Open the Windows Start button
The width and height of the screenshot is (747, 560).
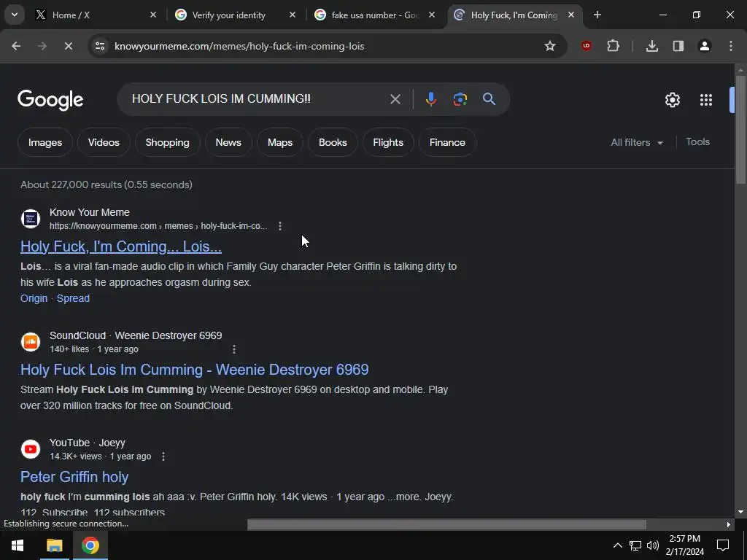18,545
